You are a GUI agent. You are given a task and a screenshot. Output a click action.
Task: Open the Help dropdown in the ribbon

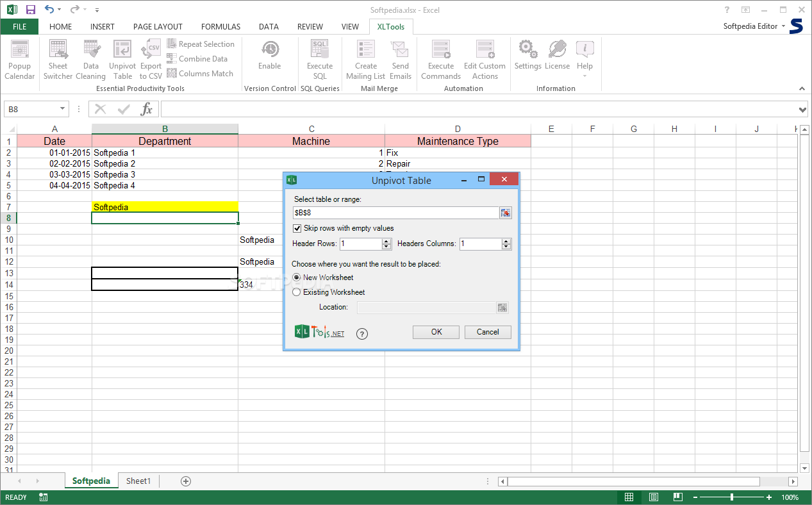point(584,76)
